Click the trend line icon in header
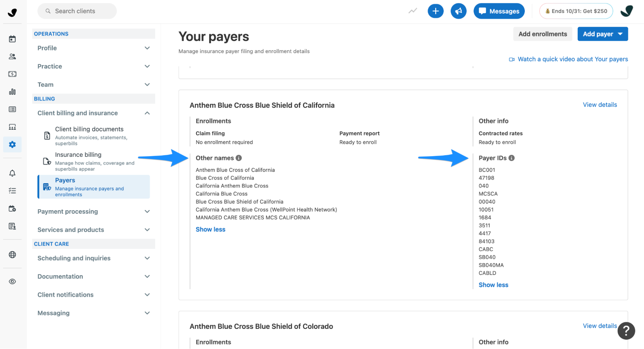The height and width of the screenshot is (349, 644). click(x=413, y=11)
